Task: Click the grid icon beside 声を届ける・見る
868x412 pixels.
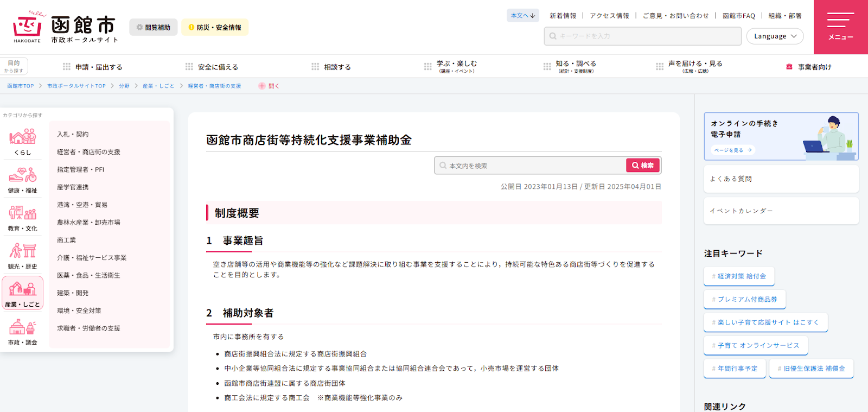Action: click(x=660, y=67)
